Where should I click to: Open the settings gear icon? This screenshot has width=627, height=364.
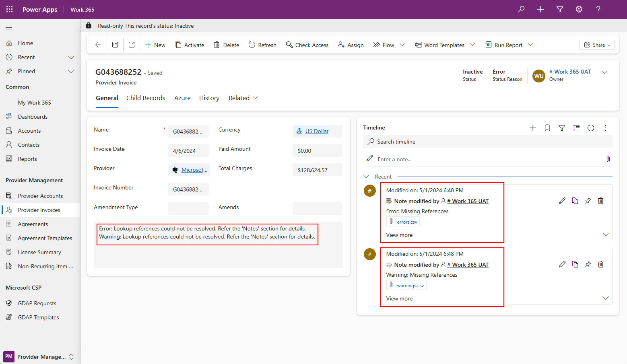click(x=579, y=9)
